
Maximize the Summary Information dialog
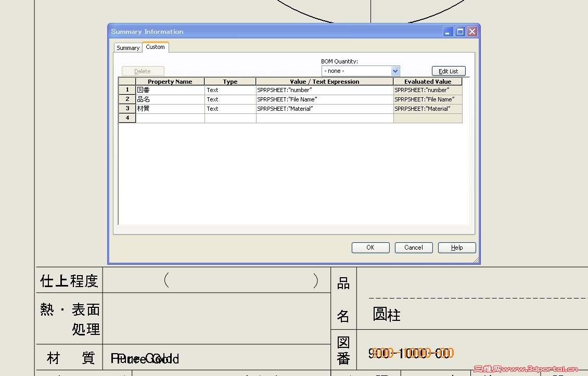click(x=460, y=32)
